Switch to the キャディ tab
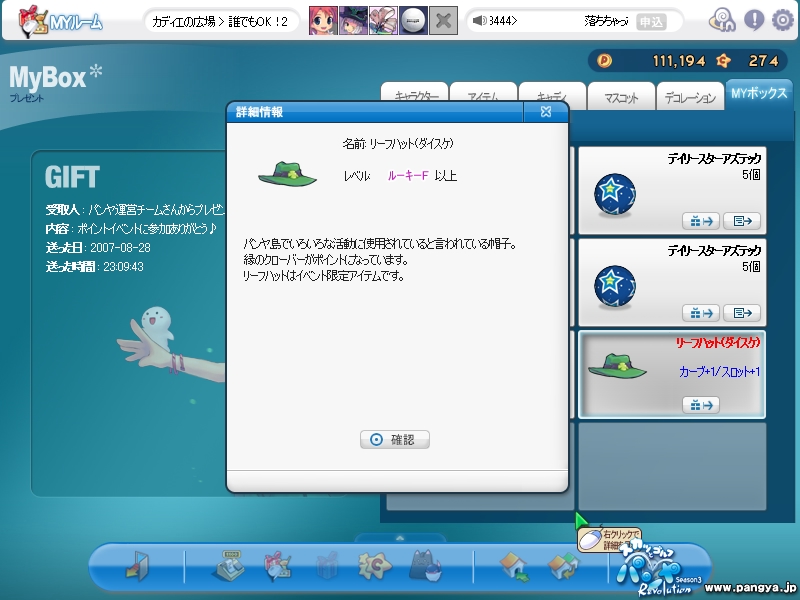Image resolution: width=800 pixels, height=600 pixels. (552, 95)
